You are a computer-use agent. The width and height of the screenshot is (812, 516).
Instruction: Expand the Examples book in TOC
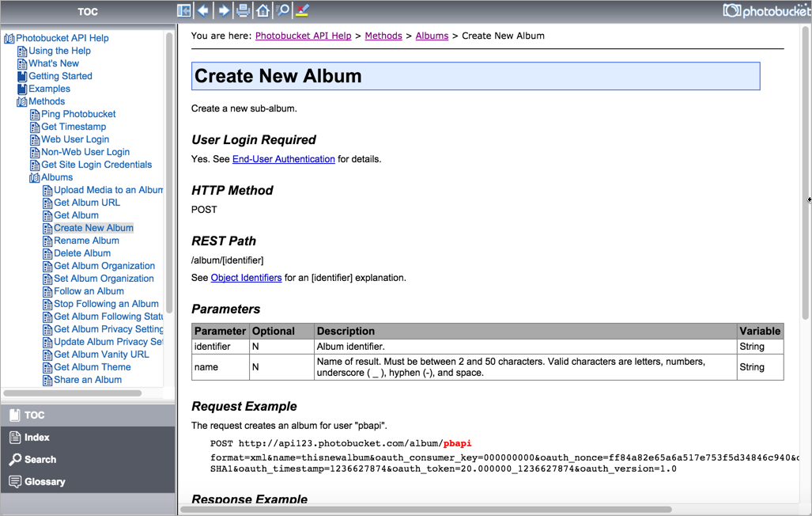pyautogui.click(x=22, y=89)
